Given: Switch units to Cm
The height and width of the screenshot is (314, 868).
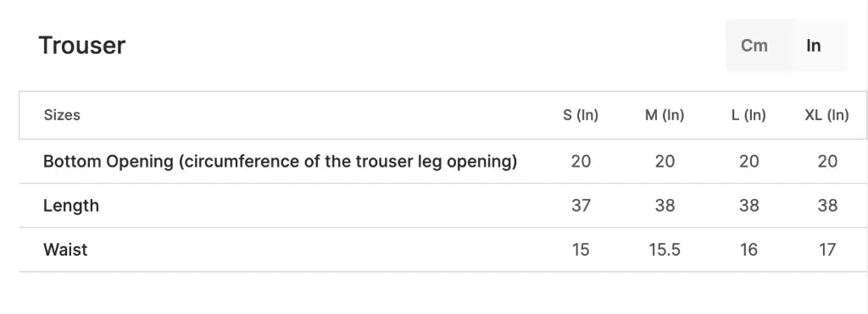Looking at the screenshot, I should tap(754, 46).
